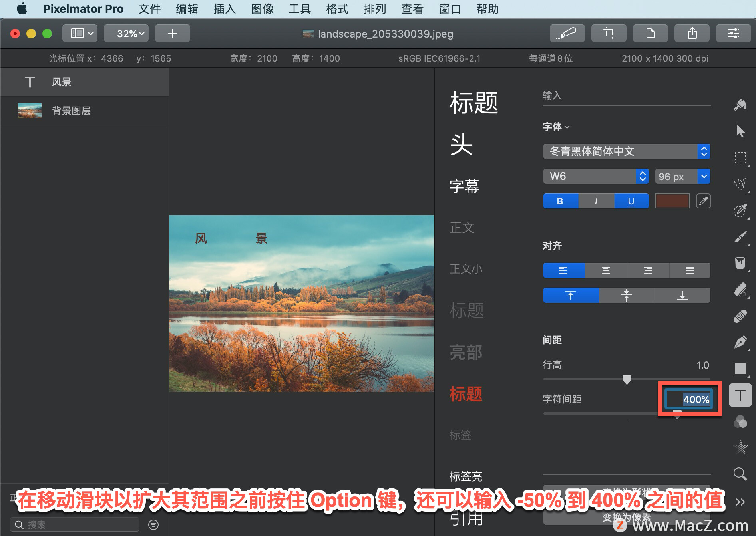The width and height of the screenshot is (756, 536).
Task: Align text vertically to top
Action: point(571,295)
